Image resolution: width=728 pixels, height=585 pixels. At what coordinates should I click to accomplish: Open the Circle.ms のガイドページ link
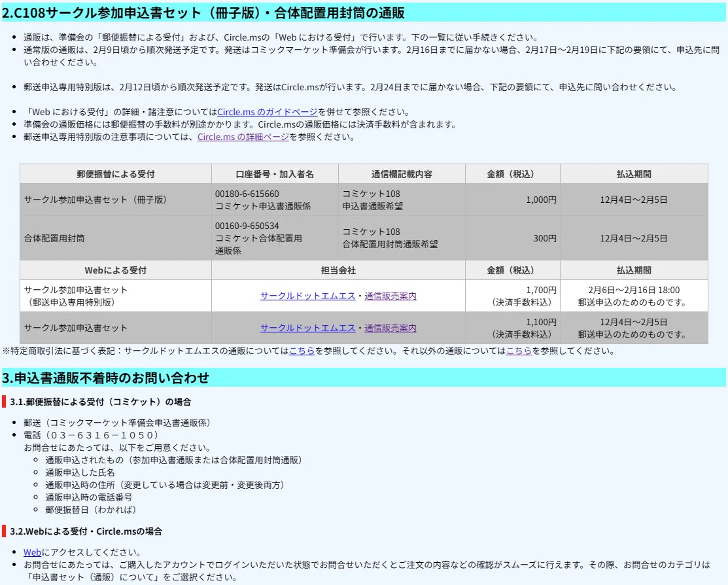268,112
